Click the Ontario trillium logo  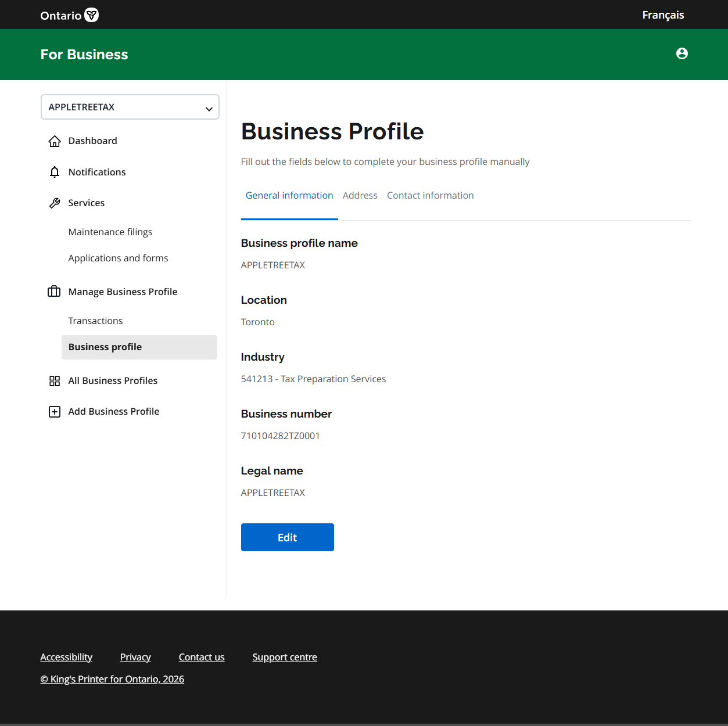91,15
